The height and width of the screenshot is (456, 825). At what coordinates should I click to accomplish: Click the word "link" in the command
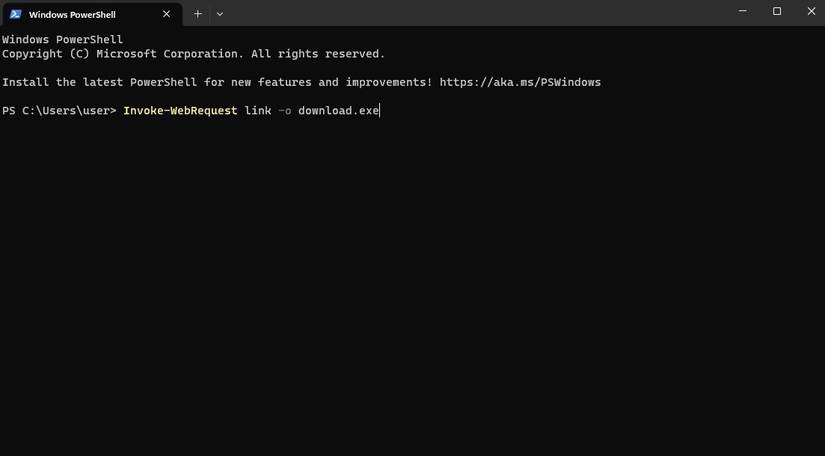pyautogui.click(x=258, y=110)
